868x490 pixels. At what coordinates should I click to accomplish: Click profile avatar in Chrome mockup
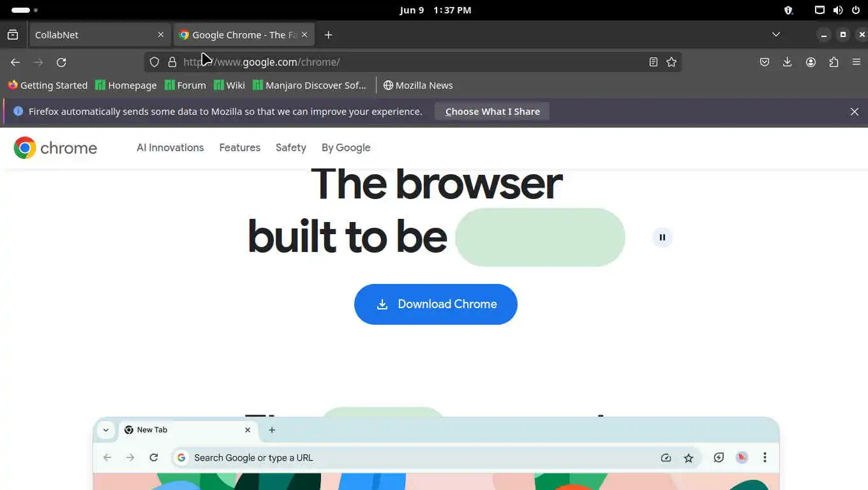coord(742,457)
